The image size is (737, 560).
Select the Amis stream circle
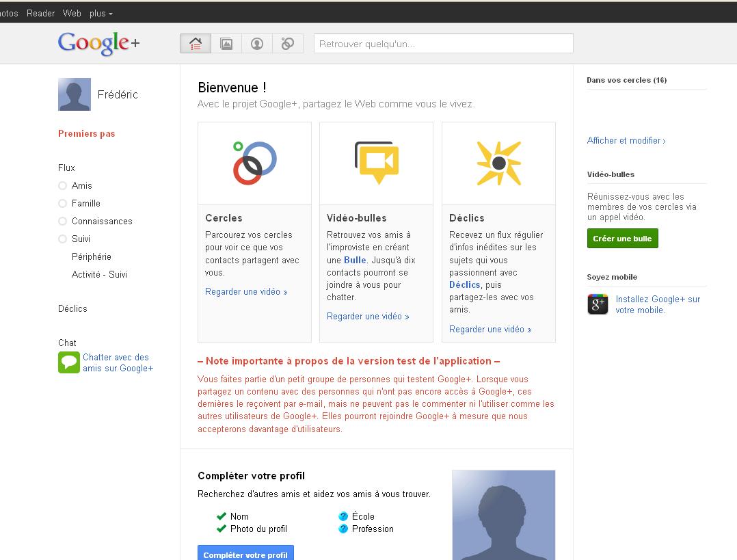[x=62, y=186]
